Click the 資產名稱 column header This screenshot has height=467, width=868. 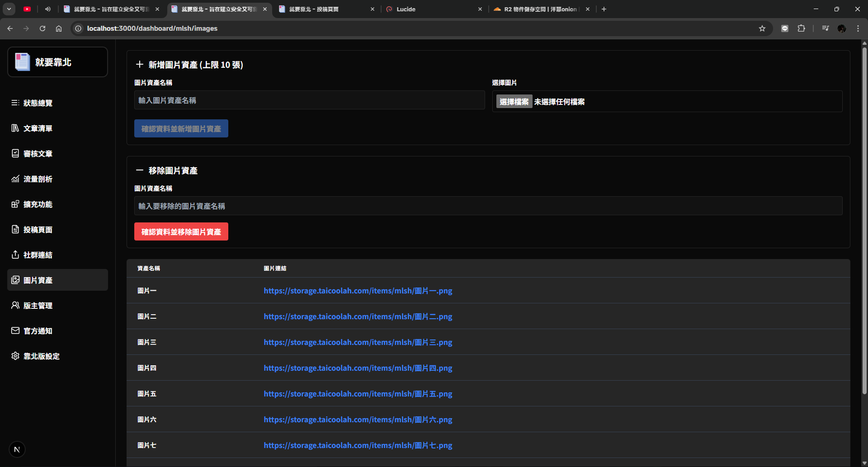pos(149,269)
